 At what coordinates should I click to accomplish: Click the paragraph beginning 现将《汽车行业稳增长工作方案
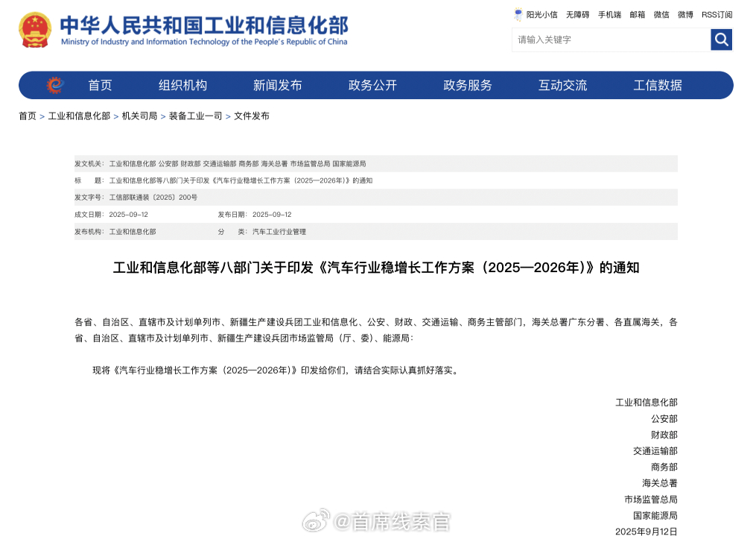276,370
